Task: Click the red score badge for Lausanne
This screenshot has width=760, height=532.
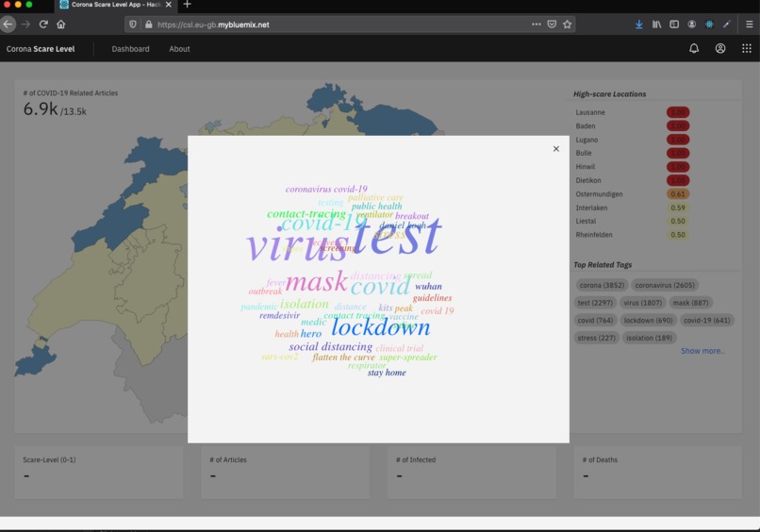Action: pyautogui.click(x=678, y=112)
